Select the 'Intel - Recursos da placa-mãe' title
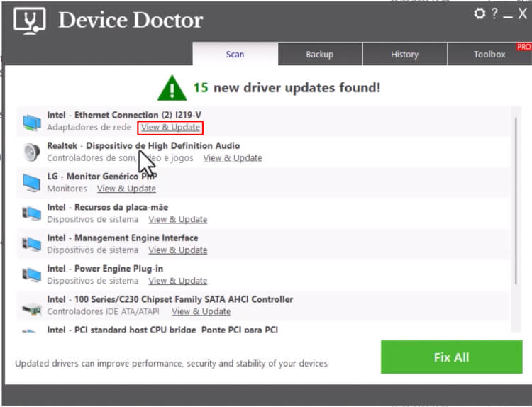 108,207
